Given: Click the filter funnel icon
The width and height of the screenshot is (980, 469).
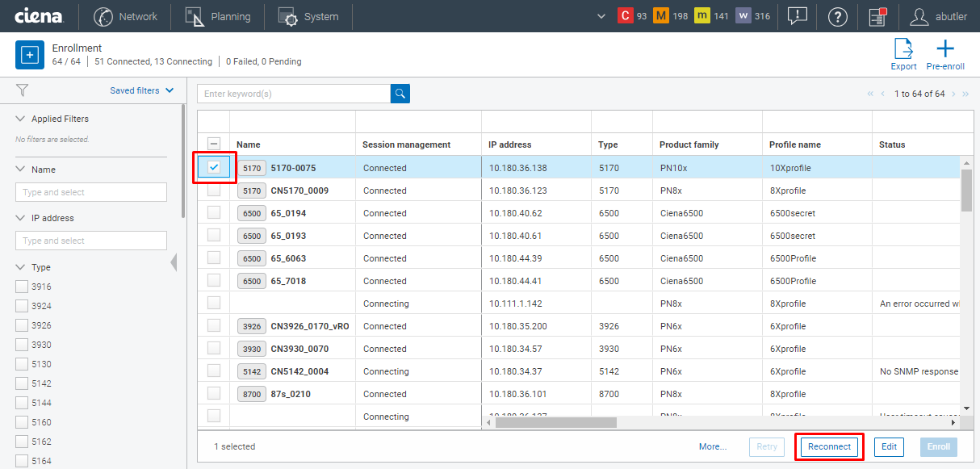Looking at the screenshot, I should 22,90.
